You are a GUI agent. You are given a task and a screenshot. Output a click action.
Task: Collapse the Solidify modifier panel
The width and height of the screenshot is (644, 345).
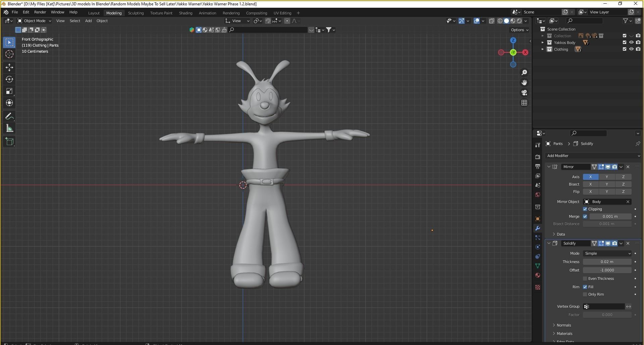point(549,243)
